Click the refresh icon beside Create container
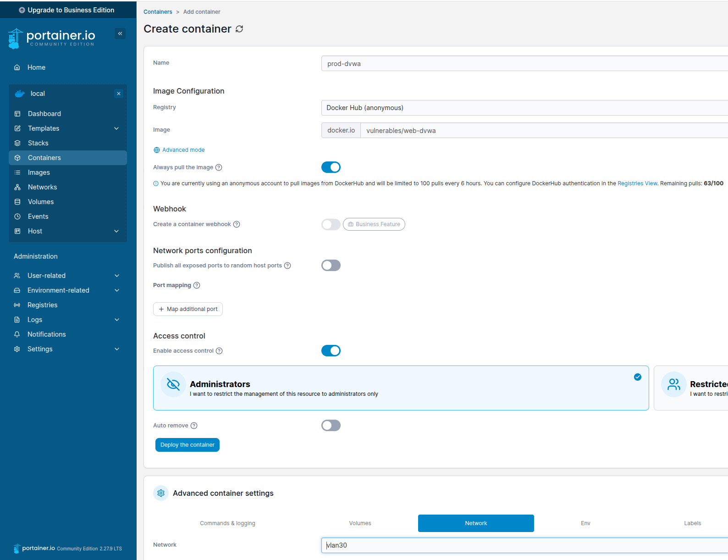728x560 pixels. [239, 29]
